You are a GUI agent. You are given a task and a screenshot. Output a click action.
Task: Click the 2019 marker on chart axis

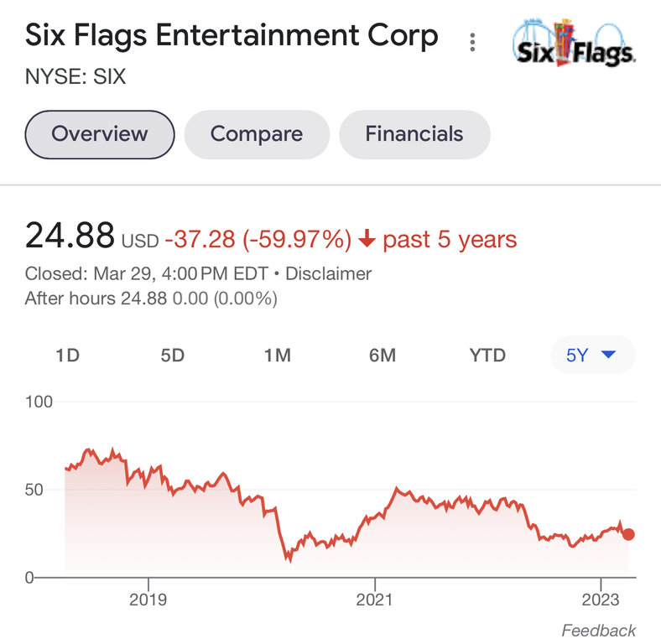click(148, 600)
